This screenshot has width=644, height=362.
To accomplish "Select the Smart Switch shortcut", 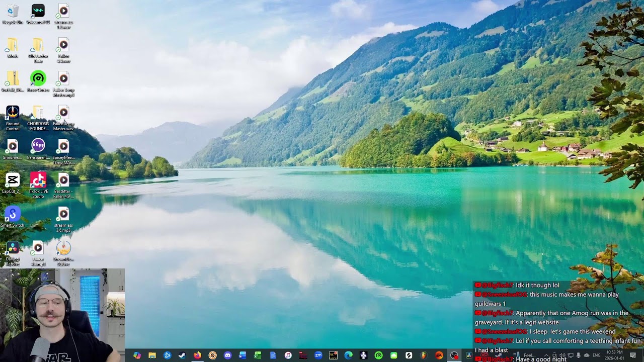I will [x=13, y=217].
